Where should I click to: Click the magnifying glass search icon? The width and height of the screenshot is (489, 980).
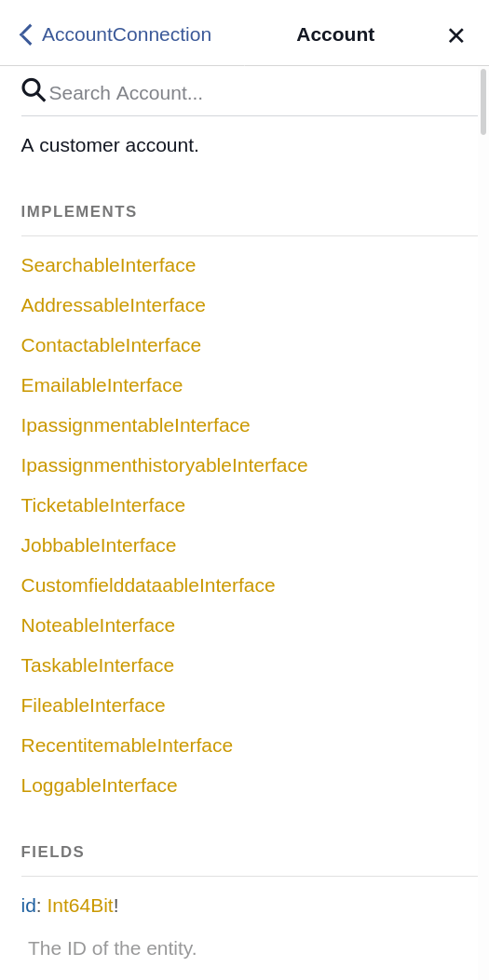[34, 90]
